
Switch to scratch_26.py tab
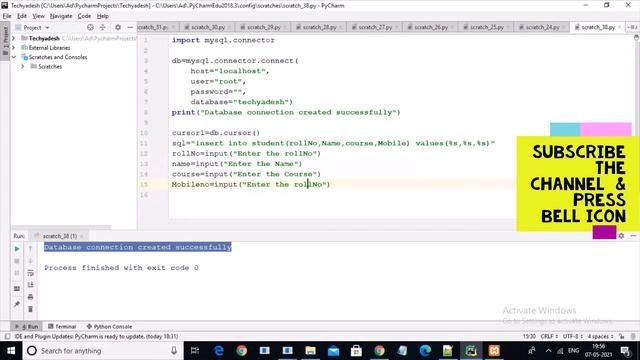coord(431,27)
